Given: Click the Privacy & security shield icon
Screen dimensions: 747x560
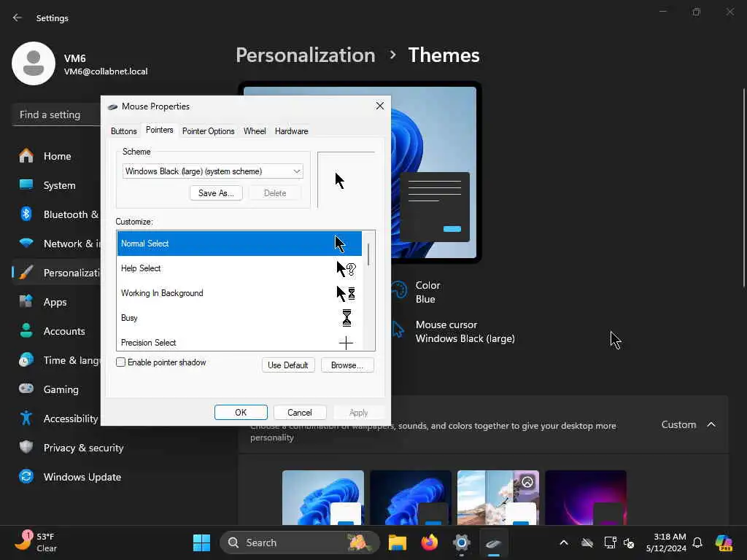Looking at the screenshot, I should pos(26,447).
